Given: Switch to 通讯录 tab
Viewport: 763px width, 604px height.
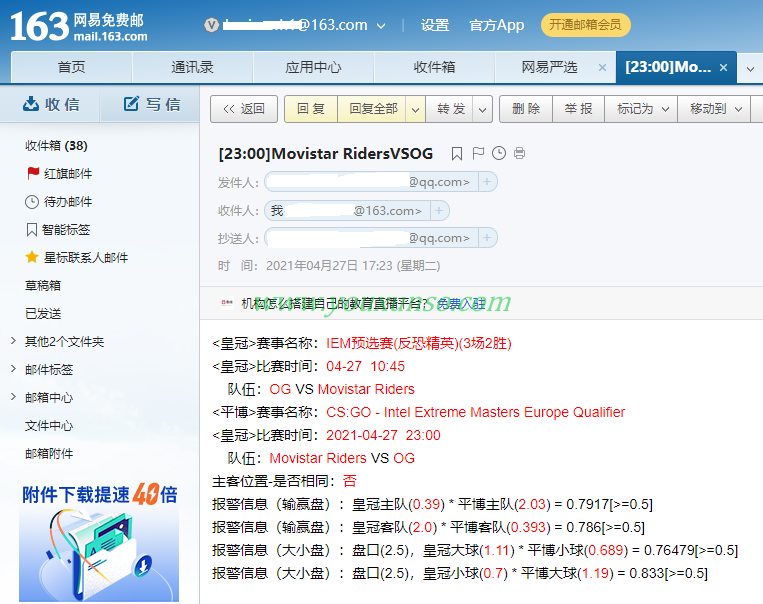Looking at the screenshot, I should [x=192, y=67].
